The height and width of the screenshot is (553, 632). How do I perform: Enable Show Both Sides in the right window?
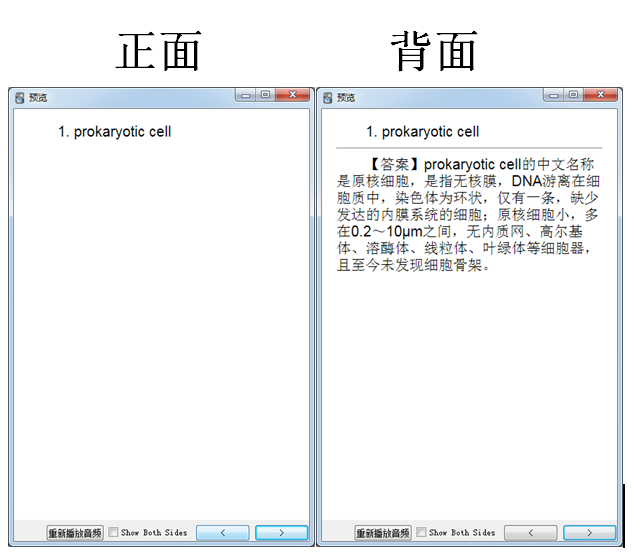[x=421, y=532]
